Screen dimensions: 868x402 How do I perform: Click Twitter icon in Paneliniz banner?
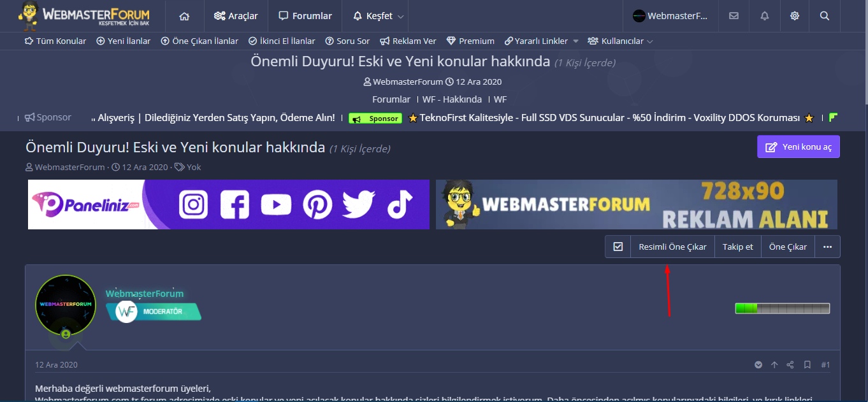tap(358, 205)
